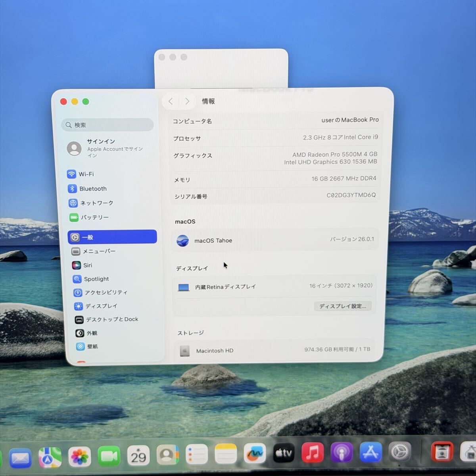The width and height of the screenshot is (476, 476).
Task: Select the highlighted 一般 sidebar item
Action: click(x=112, y=237)
